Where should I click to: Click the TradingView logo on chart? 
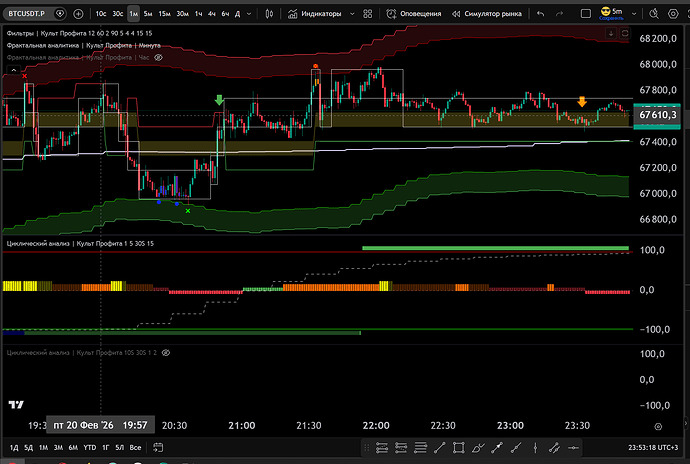pyautogui.click(x=16, y=405)
